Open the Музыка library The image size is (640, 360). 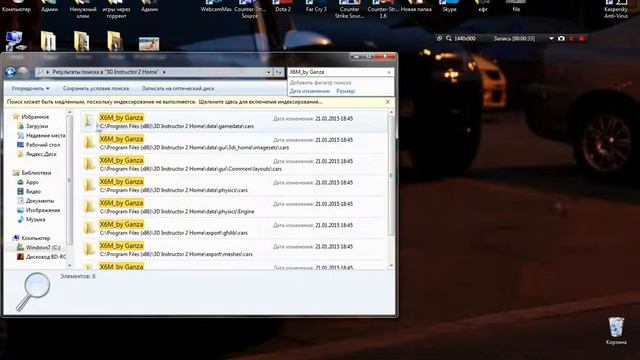click(31, 220)
